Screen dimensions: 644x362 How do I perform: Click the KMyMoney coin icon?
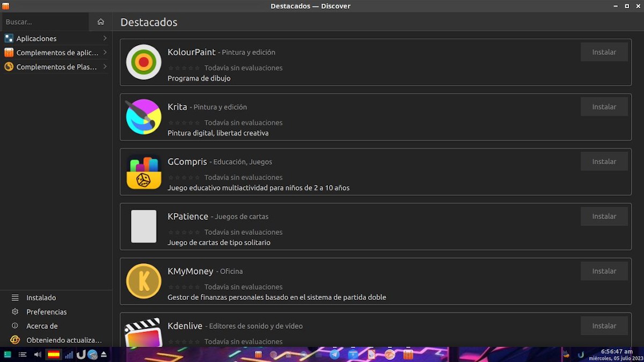click(x=143, y=281)
